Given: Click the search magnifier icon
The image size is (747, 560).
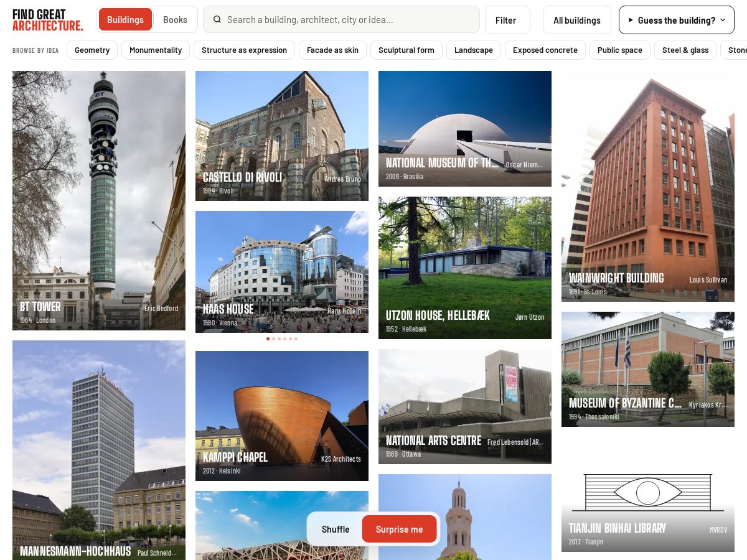Looking at the screenshot, I should [217, 19].
